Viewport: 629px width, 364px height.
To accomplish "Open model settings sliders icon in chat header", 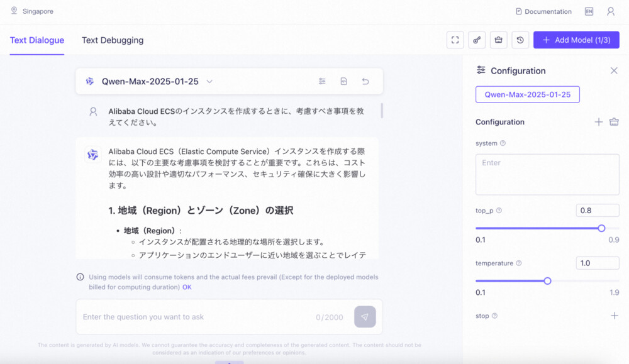I will tap(322, 81).
